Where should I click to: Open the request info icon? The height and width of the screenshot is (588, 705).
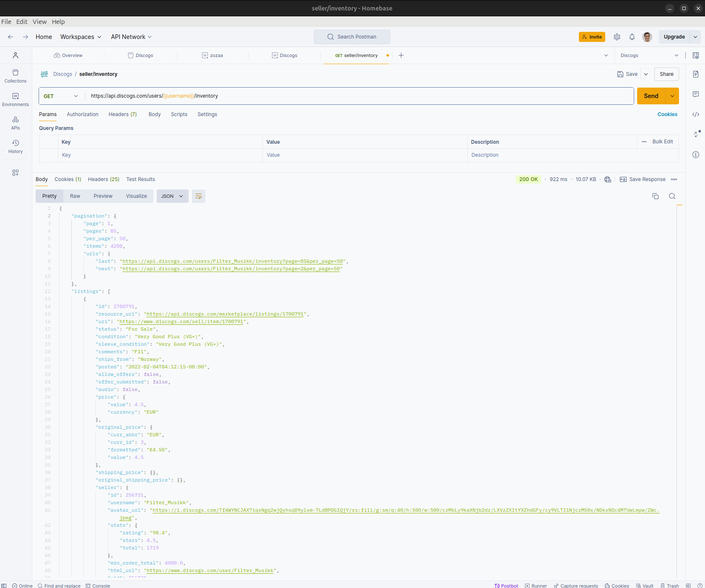click(696, 155)
